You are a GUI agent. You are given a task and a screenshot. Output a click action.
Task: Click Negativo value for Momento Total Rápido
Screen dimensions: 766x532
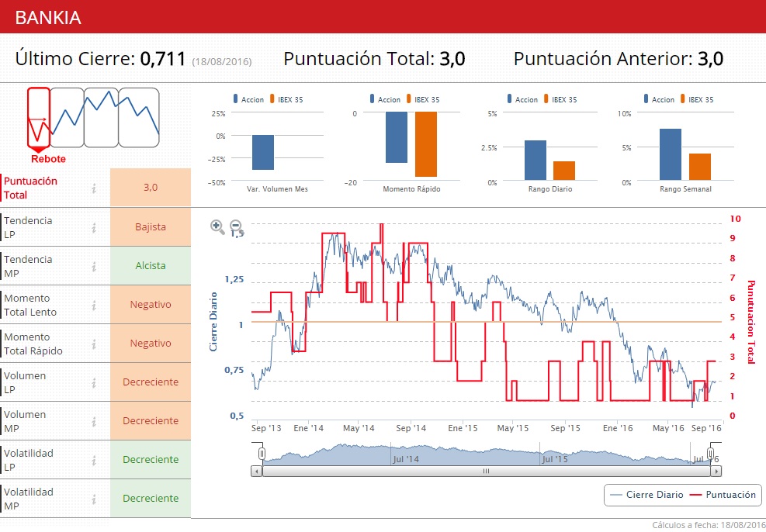coord(151,343)
